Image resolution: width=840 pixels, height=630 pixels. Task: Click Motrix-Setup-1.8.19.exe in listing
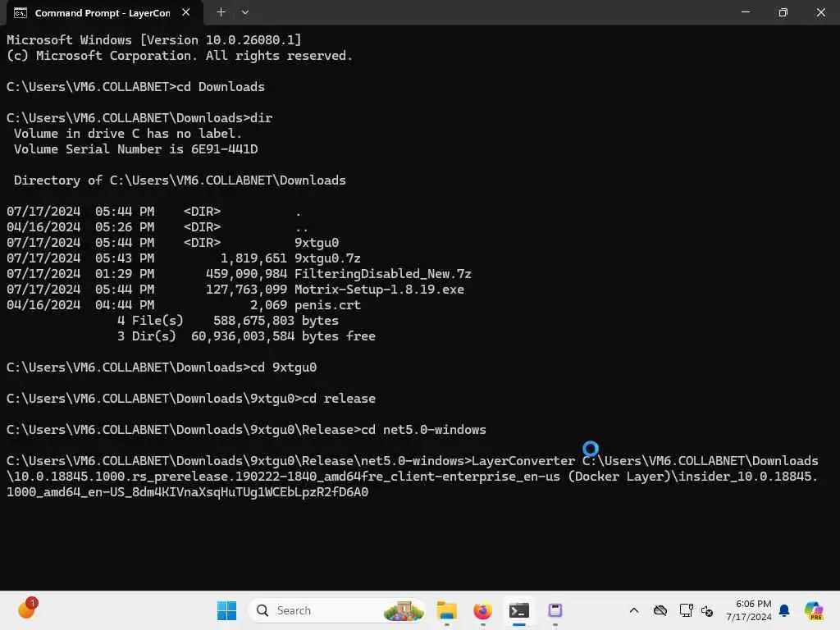(379, 290)
